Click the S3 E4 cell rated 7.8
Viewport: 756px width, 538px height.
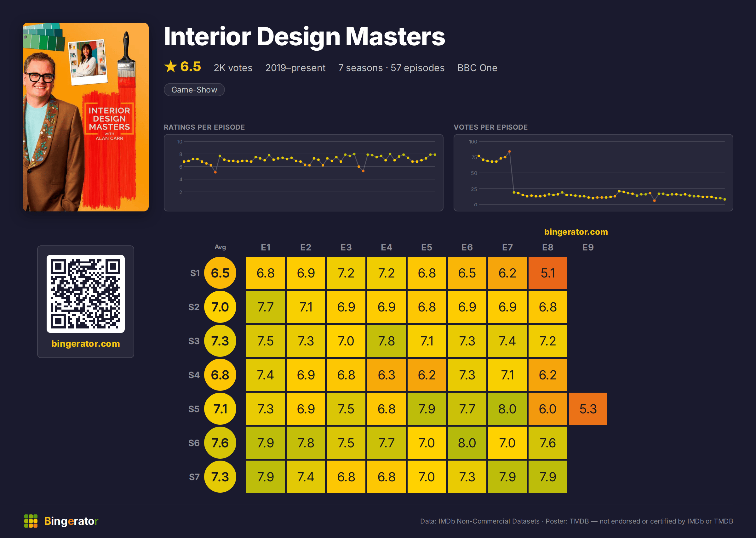pos(386,341)
